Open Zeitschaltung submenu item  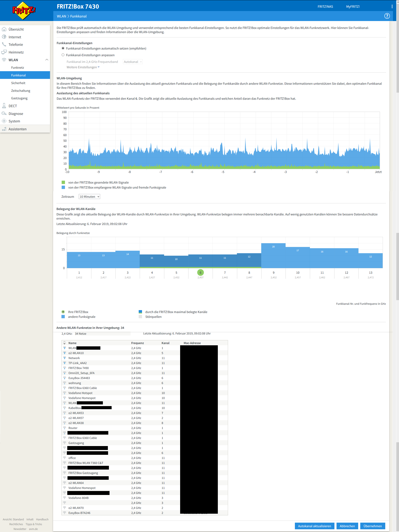pyautogui.click(x=21, y=91)
